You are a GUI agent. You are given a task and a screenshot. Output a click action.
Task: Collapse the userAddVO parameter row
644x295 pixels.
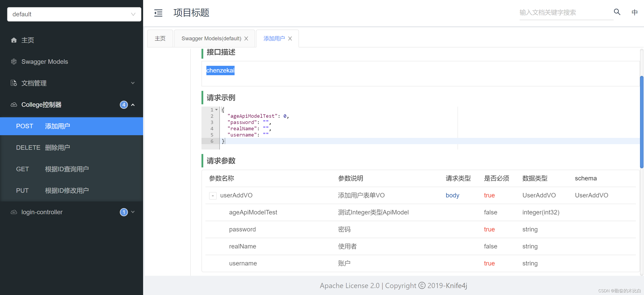(213, 196)
